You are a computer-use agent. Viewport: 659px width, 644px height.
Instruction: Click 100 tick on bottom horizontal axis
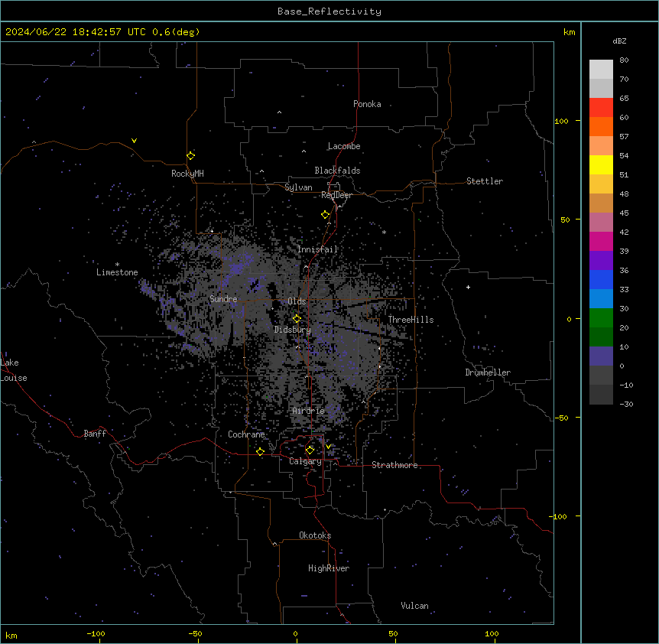tap(492, 633)
